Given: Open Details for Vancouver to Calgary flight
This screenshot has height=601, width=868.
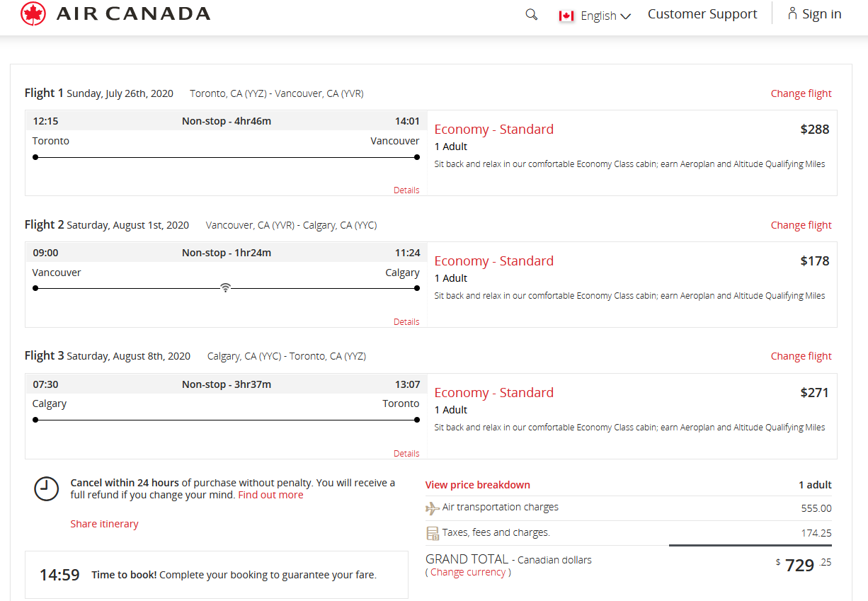Looking at the screenshot, I should [x=406, y=321].
